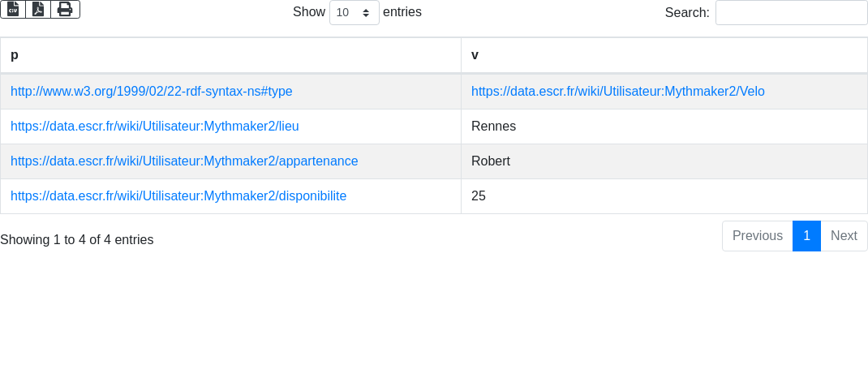Open the Mythmaker2/appartenance link
Screen dimensions: 868x365
184,161
